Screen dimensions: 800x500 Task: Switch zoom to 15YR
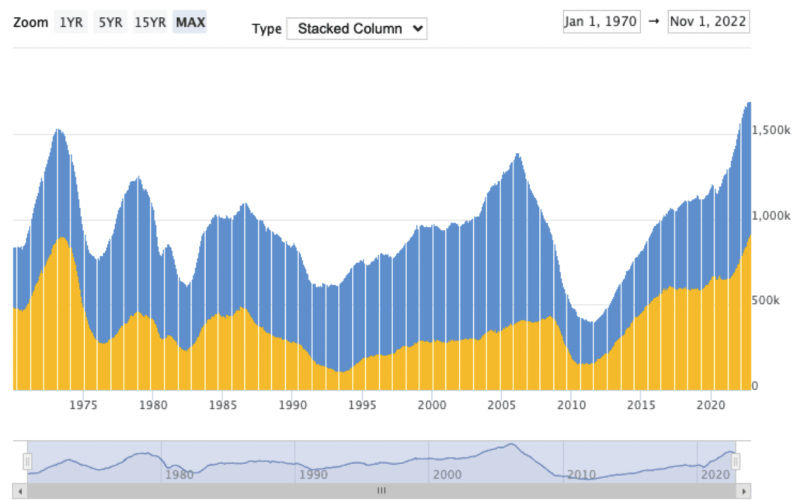tap(150, 22)
